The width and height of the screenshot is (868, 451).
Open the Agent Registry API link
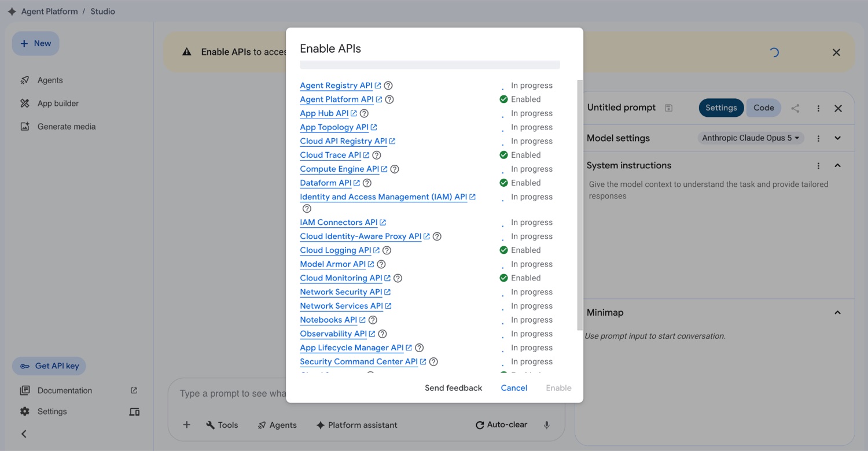click(336, 86)
